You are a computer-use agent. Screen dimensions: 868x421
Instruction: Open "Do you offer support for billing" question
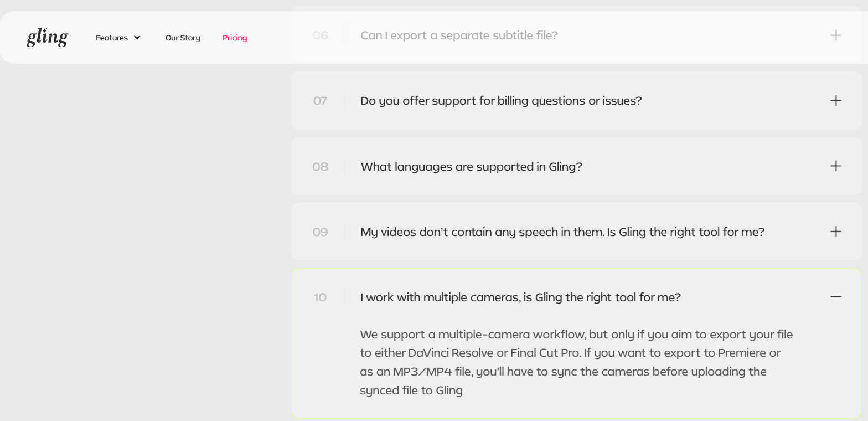coord(501,101)
